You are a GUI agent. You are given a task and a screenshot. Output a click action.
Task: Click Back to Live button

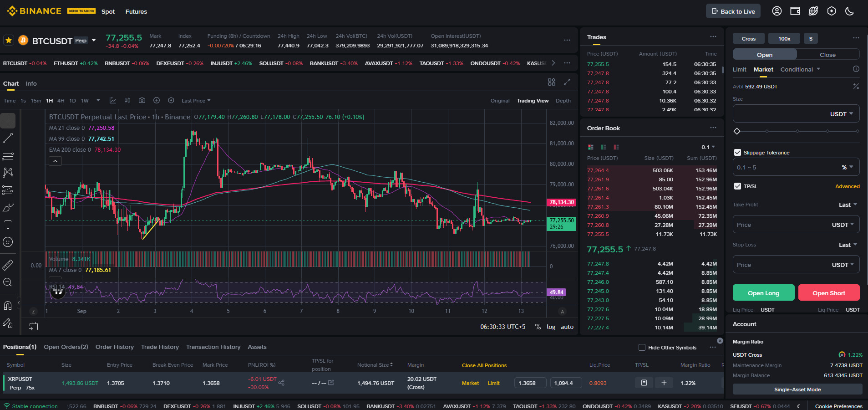point(733,11)
